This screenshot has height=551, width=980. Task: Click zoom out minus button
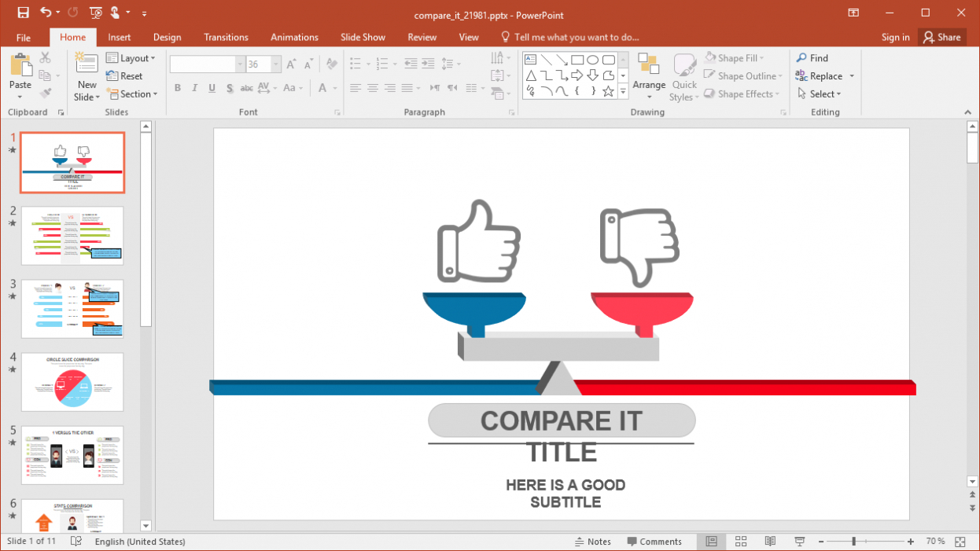tap(820, 542)
